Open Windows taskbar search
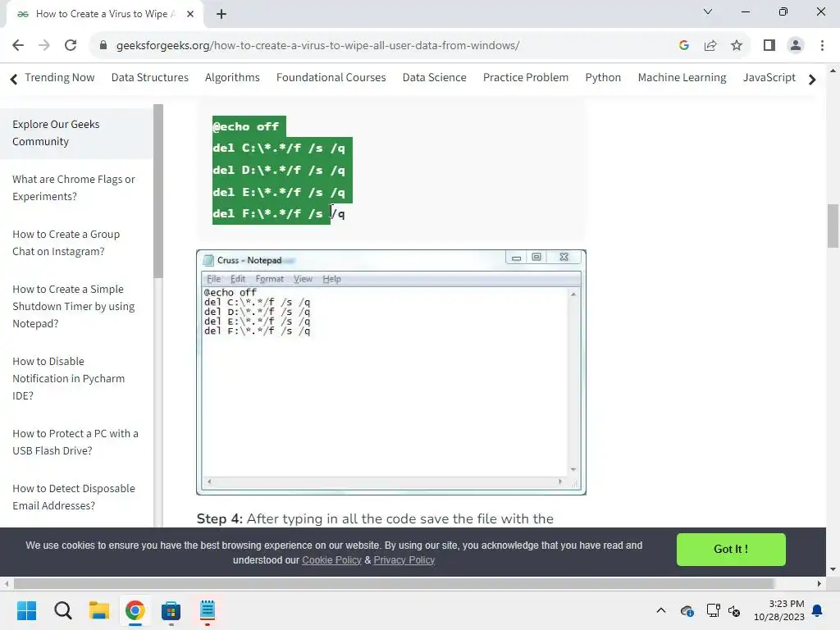840x630 pixels. (x=62, y=610)
